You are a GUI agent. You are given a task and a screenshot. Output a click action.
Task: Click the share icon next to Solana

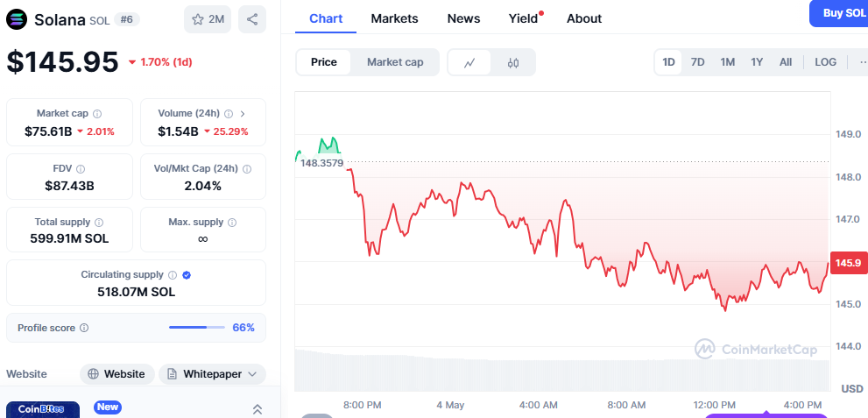(252, 19)
